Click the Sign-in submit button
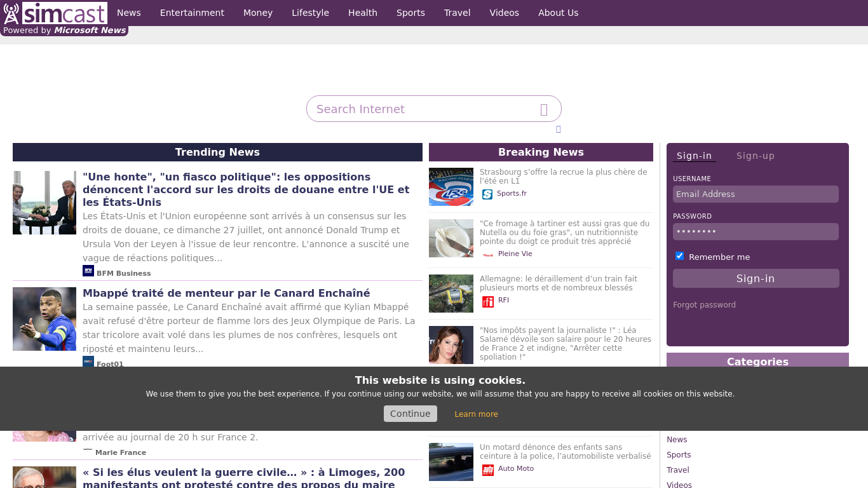This screenshot has width=868, height=488. pos(756,278)
